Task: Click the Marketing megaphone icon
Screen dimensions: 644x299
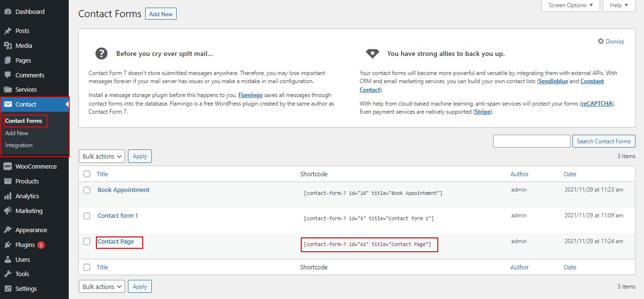Action: (8, 211)
